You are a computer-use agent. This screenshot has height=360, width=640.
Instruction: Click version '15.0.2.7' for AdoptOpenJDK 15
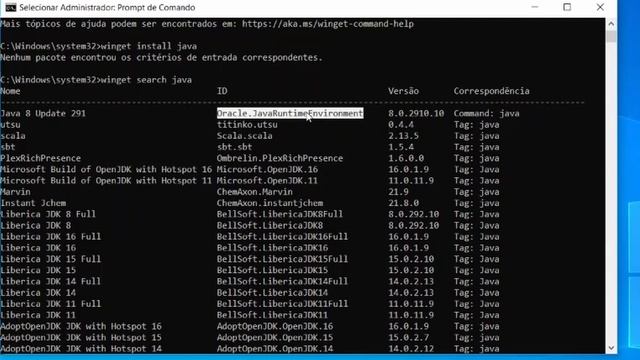pos(409,338)
